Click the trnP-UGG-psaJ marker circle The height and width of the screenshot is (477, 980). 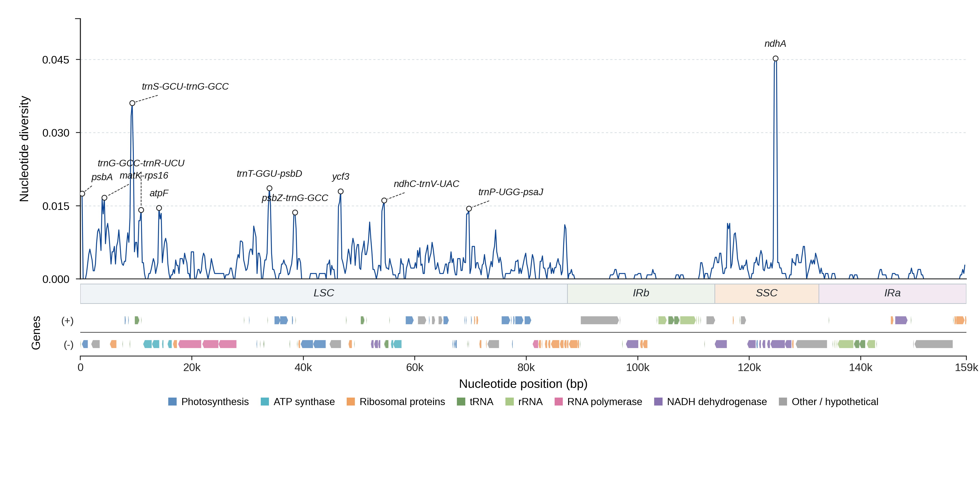click(x=469, y=209)
